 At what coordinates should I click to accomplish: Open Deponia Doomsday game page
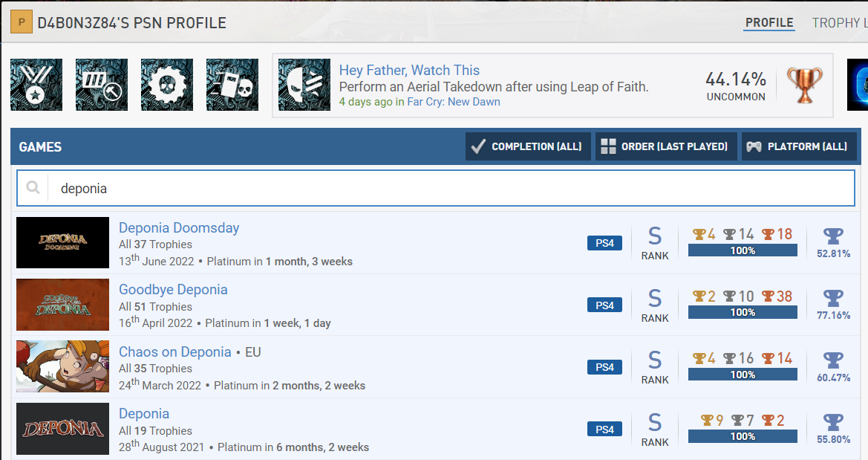point(179,228)
